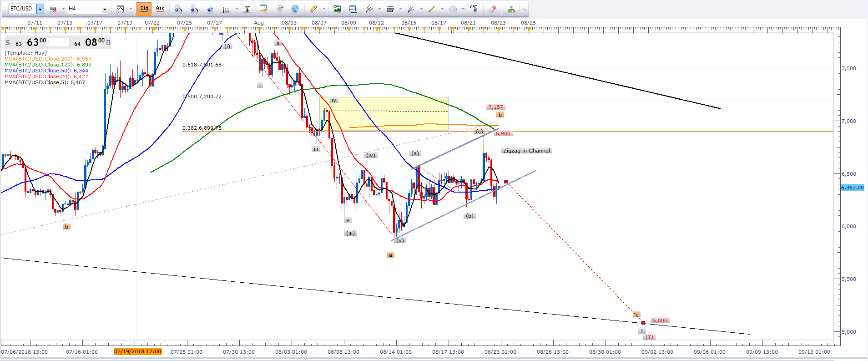Toggle the Bid price display button

click(144, 9)
